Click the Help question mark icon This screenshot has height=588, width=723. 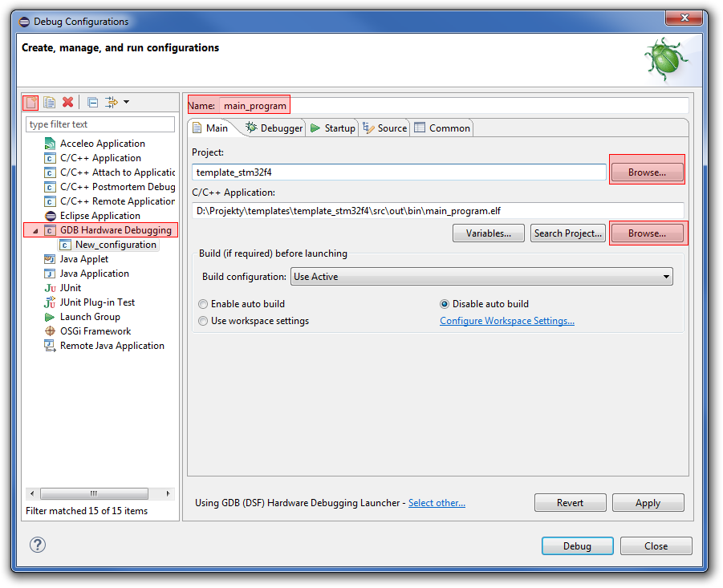pyautogui.click(x=37, y=545)
